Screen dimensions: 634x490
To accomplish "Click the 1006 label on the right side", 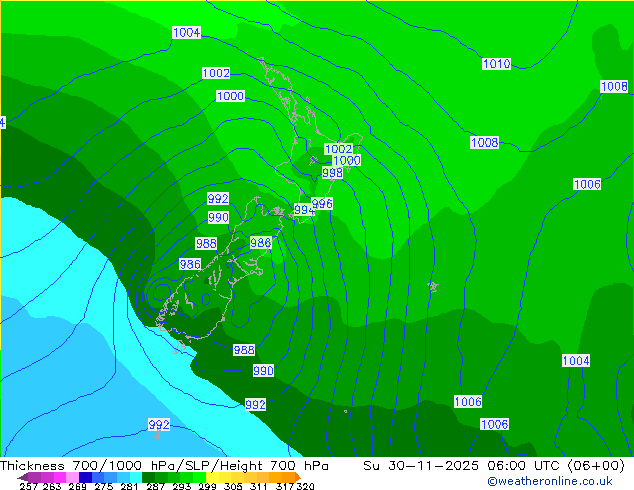I will point(587,184).
